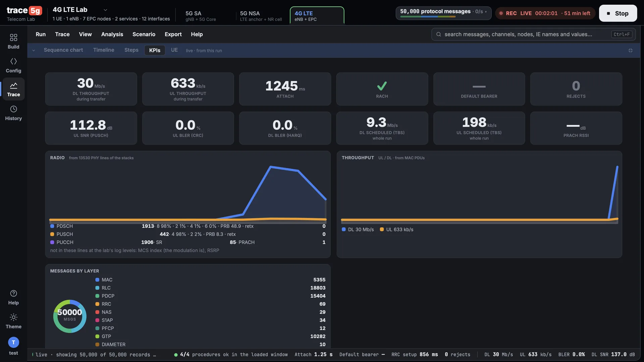
Task: Switch to the UE view tab
Action: coord(174,50)
